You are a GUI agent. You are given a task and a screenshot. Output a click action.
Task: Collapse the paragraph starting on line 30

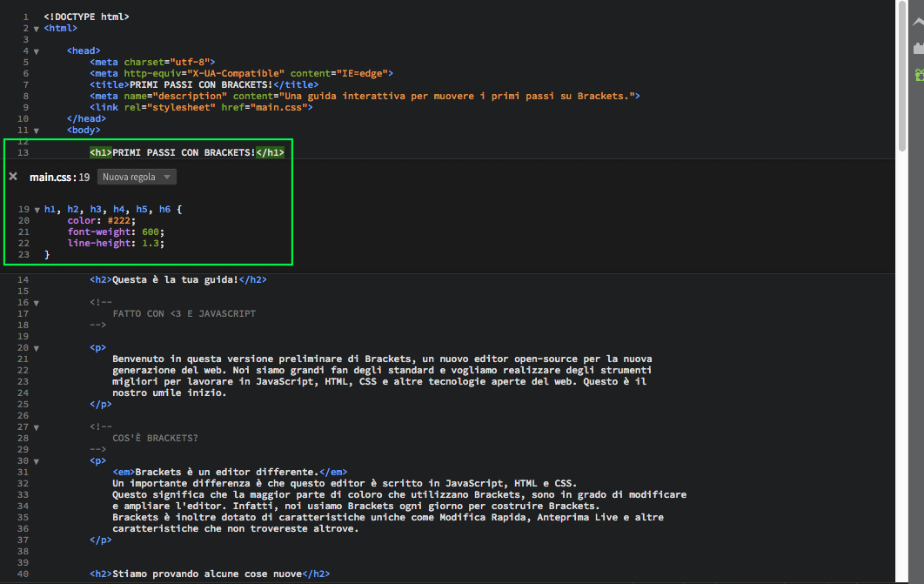tap(36, 461)
